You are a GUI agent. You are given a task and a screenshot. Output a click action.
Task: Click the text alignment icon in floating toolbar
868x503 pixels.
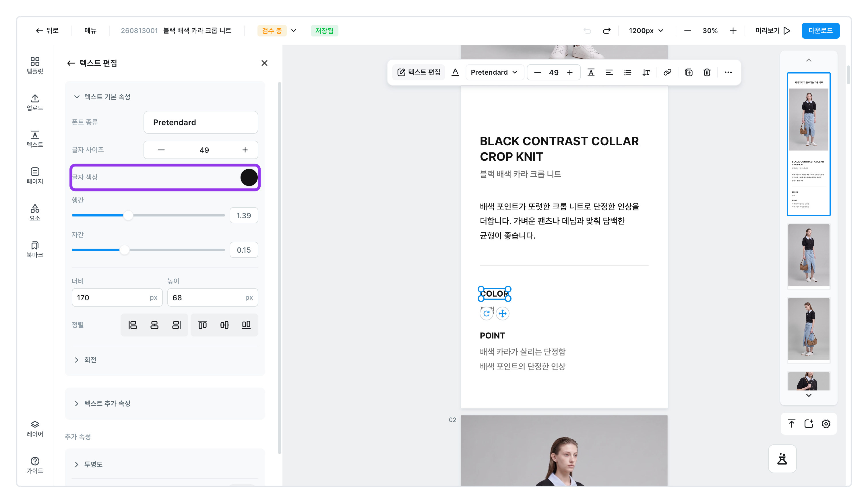pyautogui.click(x=609, y=72)
